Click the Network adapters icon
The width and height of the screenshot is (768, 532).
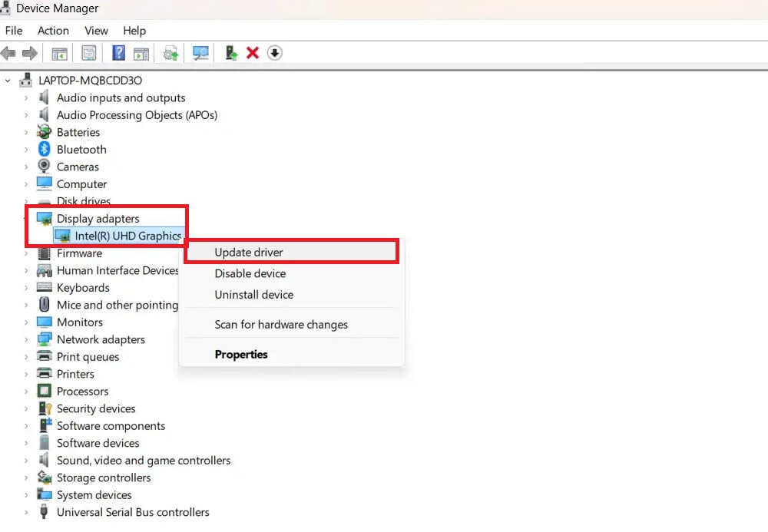coord(44,339)
